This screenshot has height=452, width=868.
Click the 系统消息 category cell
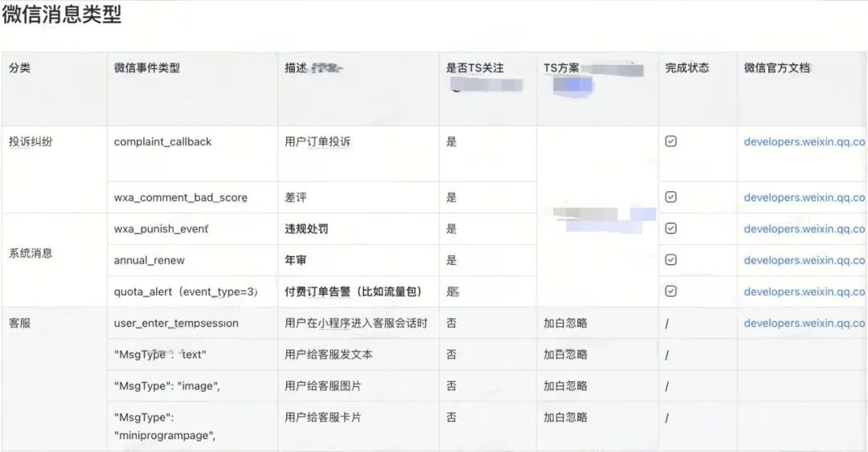coord(55,260)
